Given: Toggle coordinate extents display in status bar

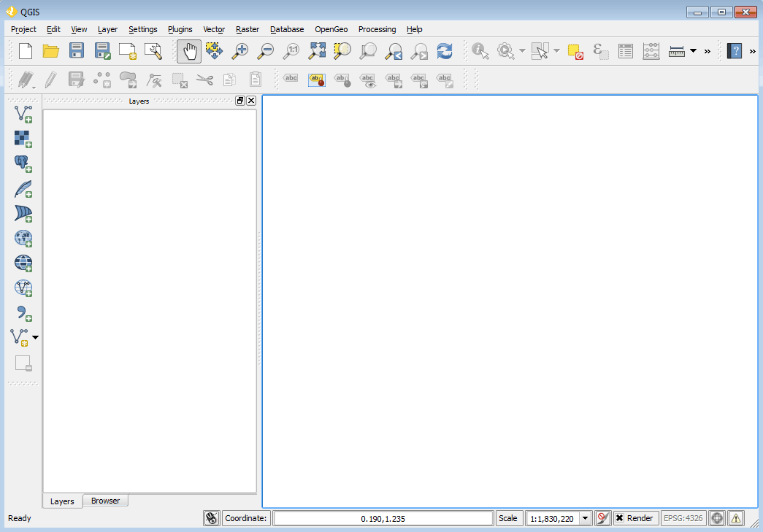Looking at the screenshot, I should [211, 518].
